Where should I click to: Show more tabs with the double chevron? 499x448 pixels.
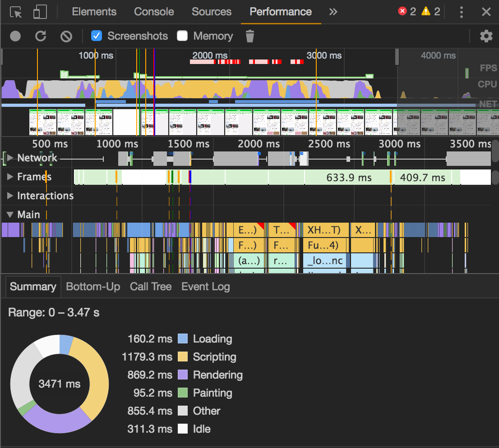coord(333,12)
